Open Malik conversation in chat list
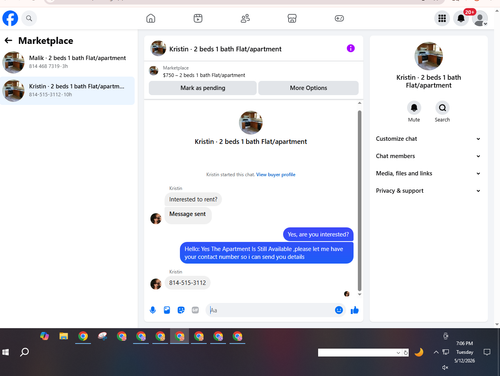Image resolution: width=500 pixels, height=376 pixels. point(67,62)
